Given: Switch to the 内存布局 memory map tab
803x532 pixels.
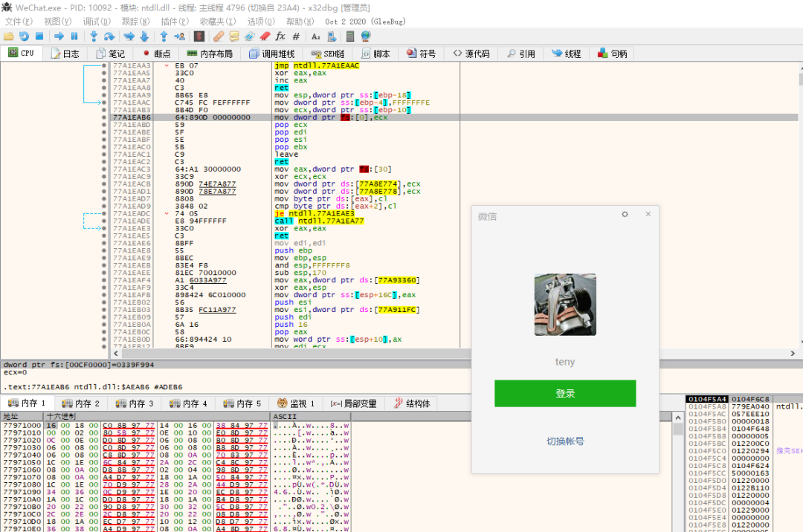Looking at the screenshot, I should pyautogui.click(x=210, y=53).
